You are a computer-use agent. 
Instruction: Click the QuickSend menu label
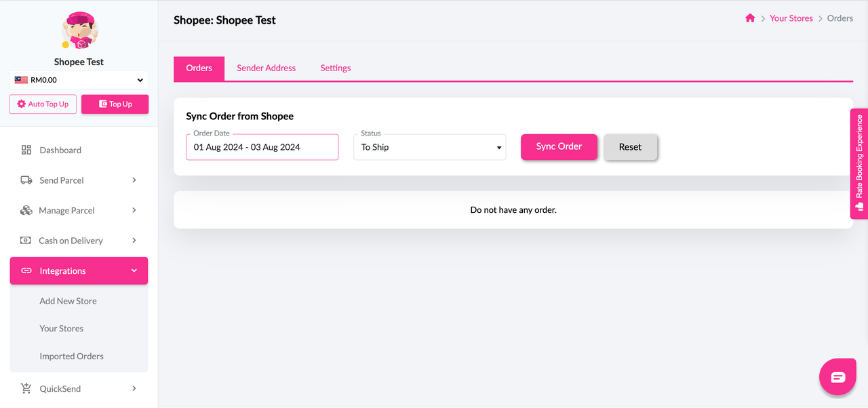tap(60, 389)
